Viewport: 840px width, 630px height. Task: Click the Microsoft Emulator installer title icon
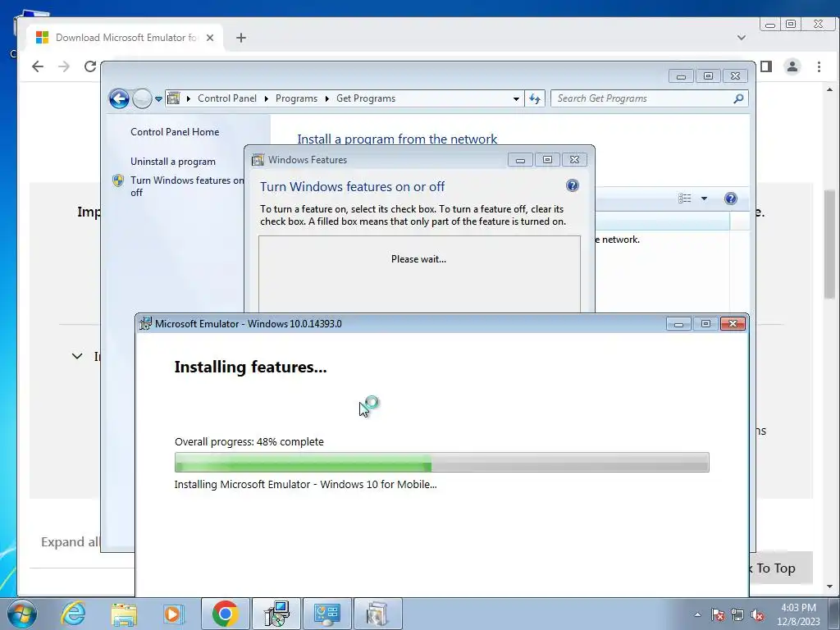[x=145, y=323]
